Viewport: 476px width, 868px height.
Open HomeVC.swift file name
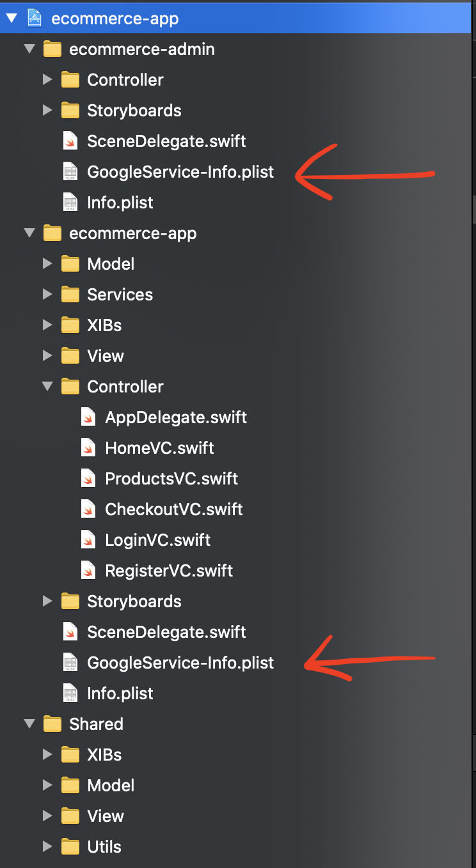point(159,448)
